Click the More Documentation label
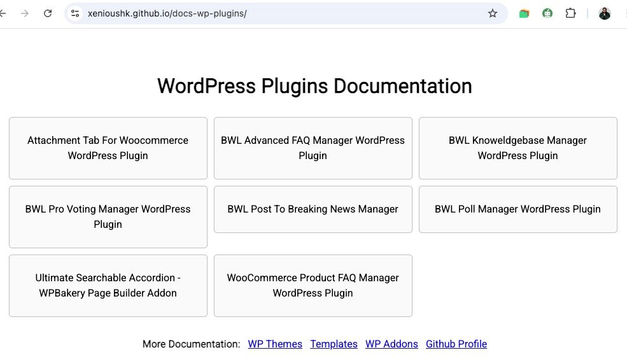Image resolution: width=627 pixels, height=364 pixels. click(x=191, y=344)
